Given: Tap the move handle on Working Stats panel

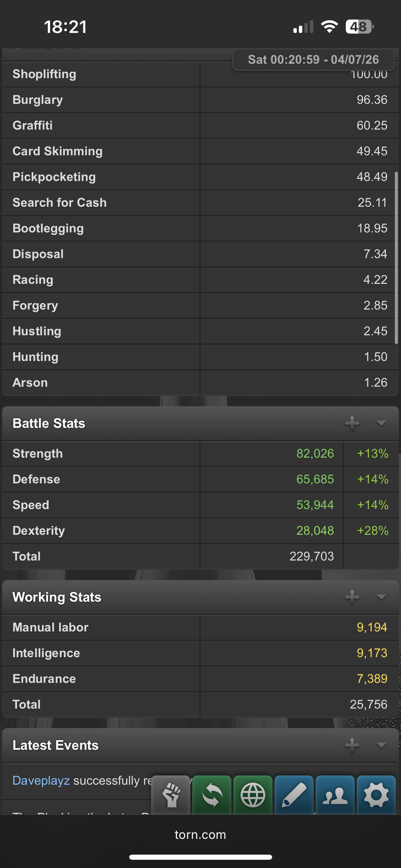Looking at the screenshot, I should pyautogui.click(x=352, y=597).
